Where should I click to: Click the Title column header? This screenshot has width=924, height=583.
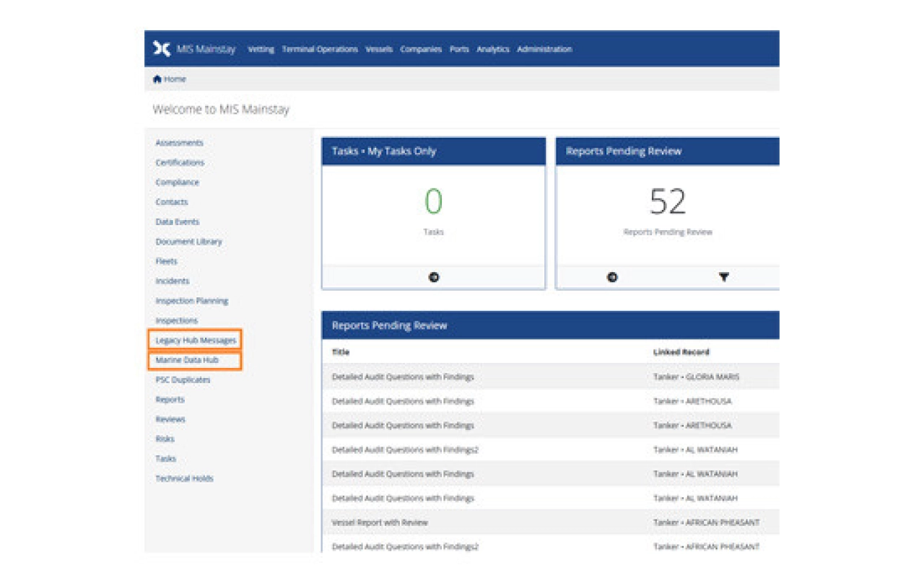coord(340,352)
